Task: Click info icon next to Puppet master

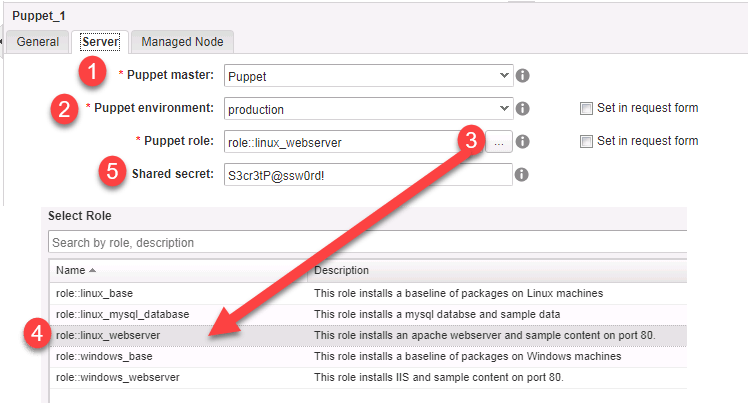Action: pyautogui.click(x=522, y=75)
